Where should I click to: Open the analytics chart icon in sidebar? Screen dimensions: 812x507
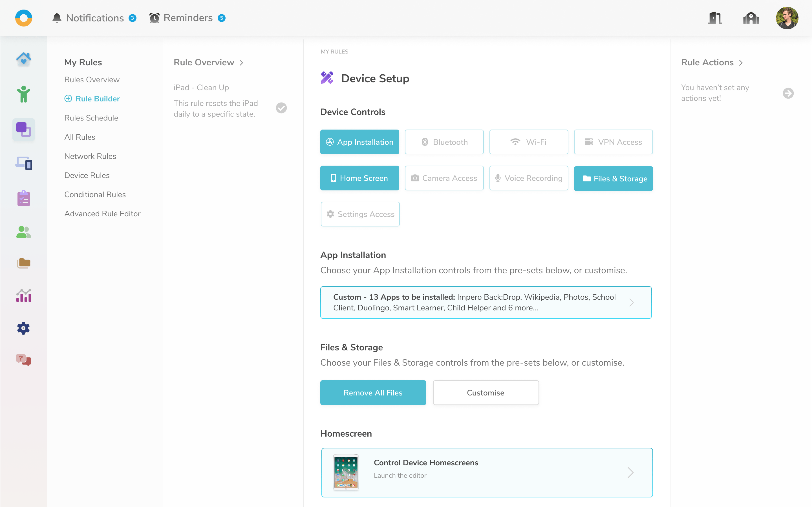[x=23, y=295]
